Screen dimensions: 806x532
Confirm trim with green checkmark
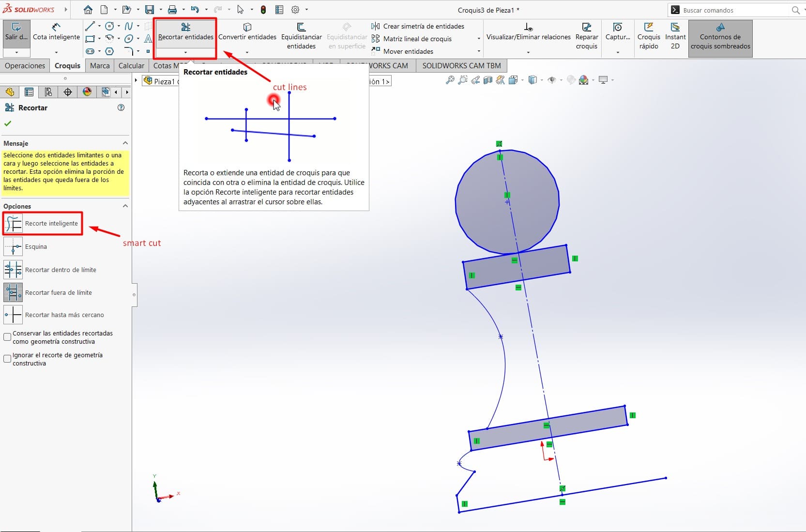8,123
